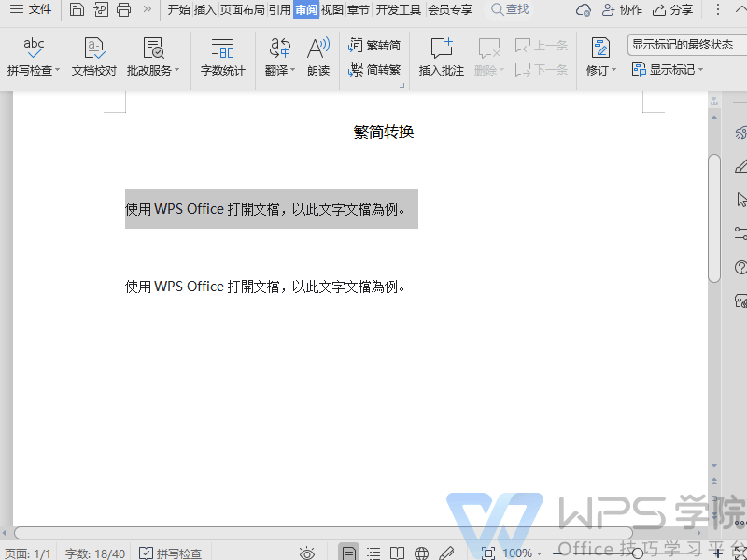Enable writing mode pen icon in status bar
Screen dimensions: 747x560
446,553
